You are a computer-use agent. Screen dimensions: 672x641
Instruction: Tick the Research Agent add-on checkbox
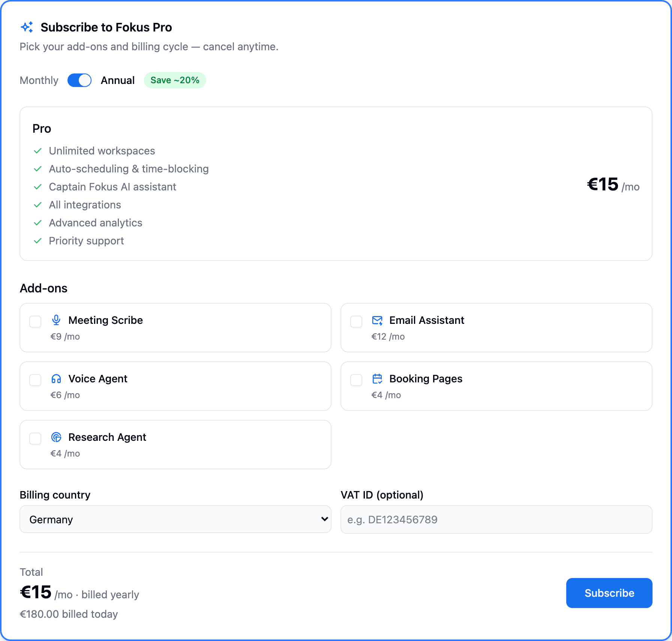(35, 439)
